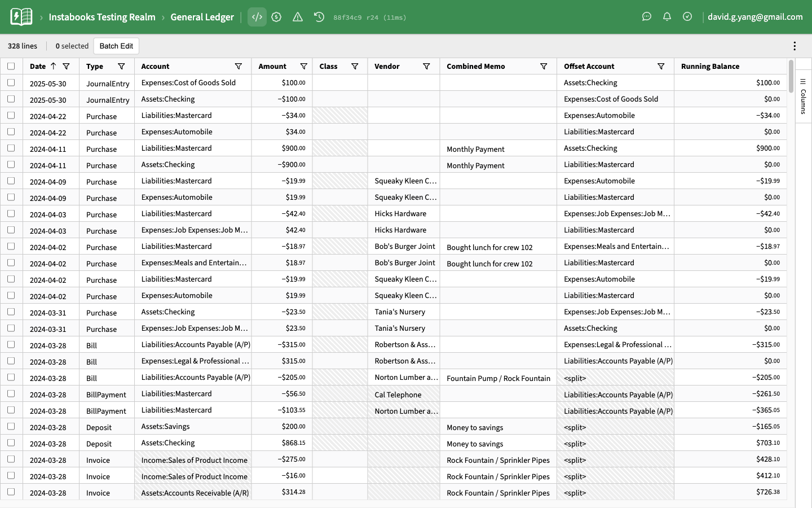Screen dimensions: 812x508
Task: Open the Instabooks logo home icon
Action: [21, 17]
